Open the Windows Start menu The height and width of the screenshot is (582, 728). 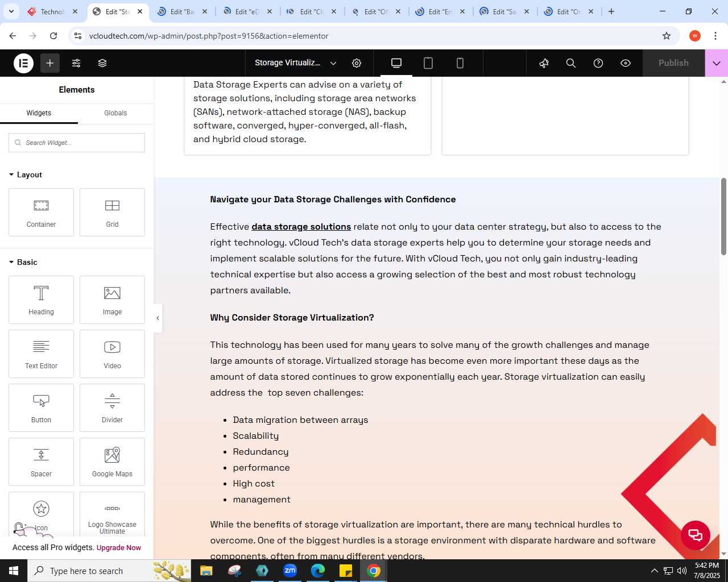point(14,571)
